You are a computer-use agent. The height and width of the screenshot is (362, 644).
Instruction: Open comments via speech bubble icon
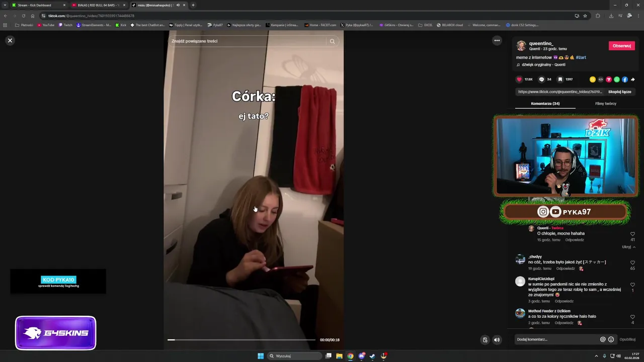541,79
